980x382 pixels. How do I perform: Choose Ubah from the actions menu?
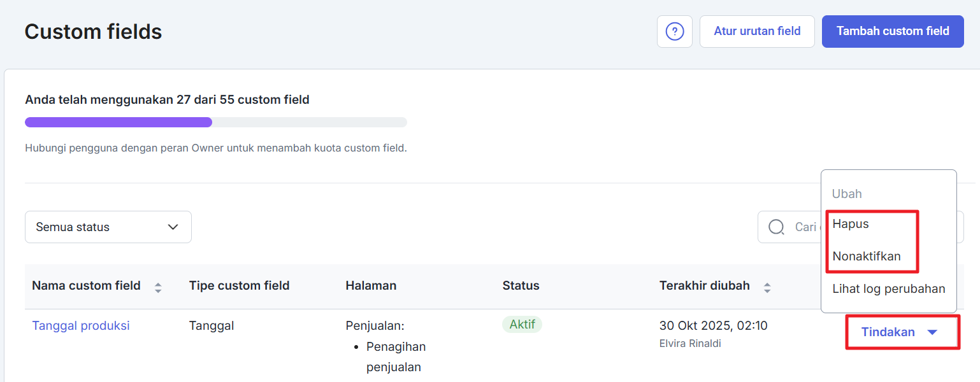[x=847, y=194]
